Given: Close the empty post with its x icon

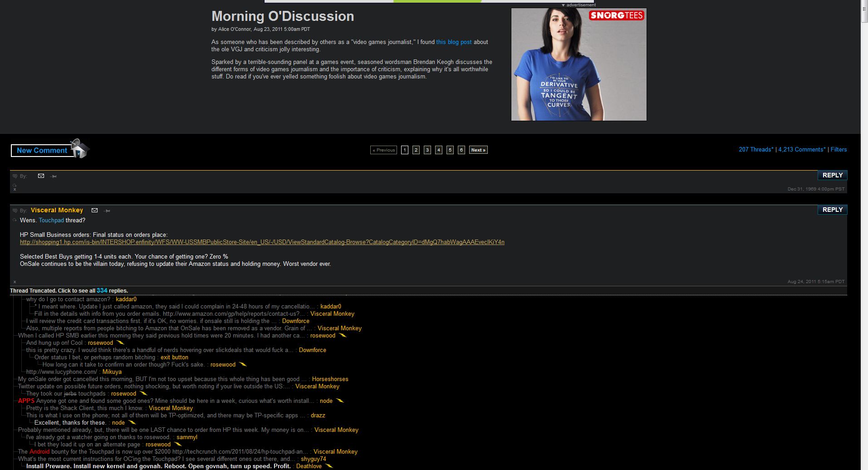Looking at the screenshot, I should (15, 189).
